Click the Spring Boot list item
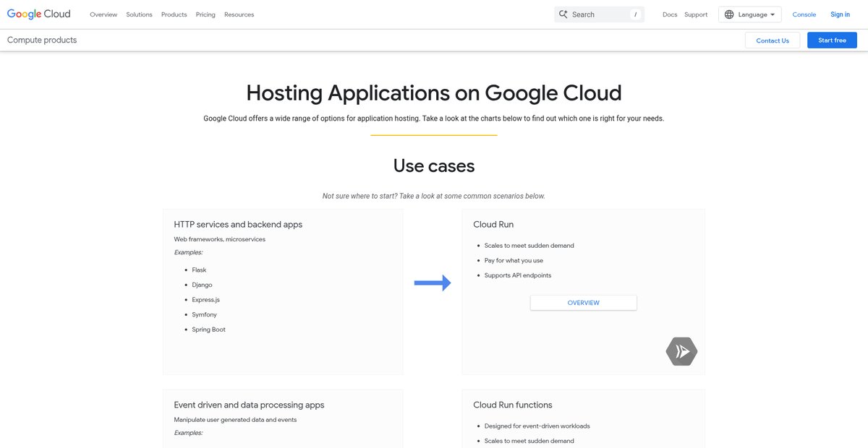 [208, 329]
